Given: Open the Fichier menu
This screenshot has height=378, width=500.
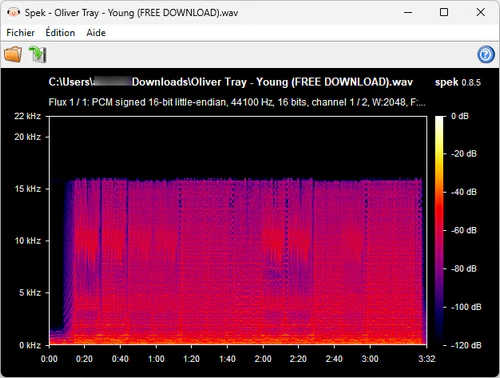Looking at the screenshot, I should point(20,33).
